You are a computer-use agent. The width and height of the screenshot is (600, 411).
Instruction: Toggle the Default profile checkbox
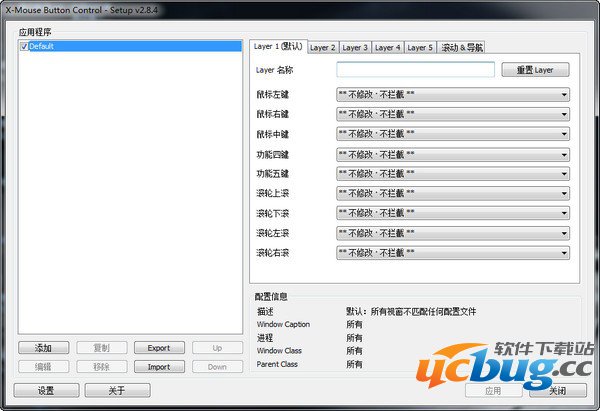click(24, 46)
